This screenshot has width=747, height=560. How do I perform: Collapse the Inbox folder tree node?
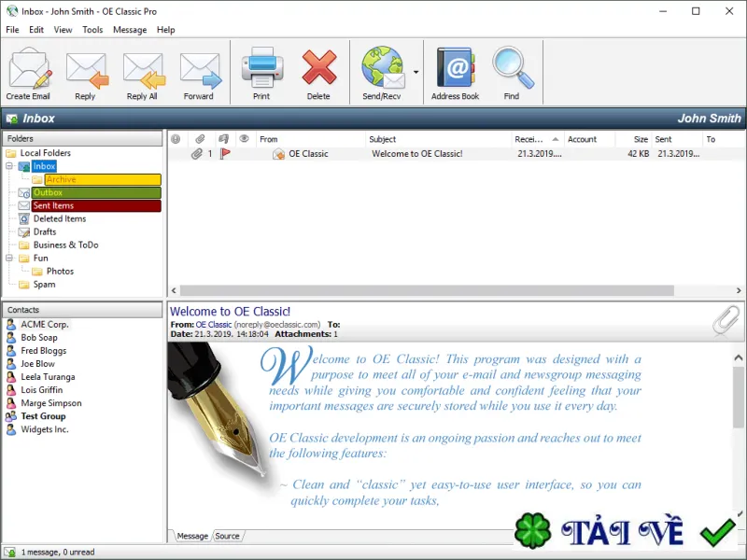click(x=9, y=166)
